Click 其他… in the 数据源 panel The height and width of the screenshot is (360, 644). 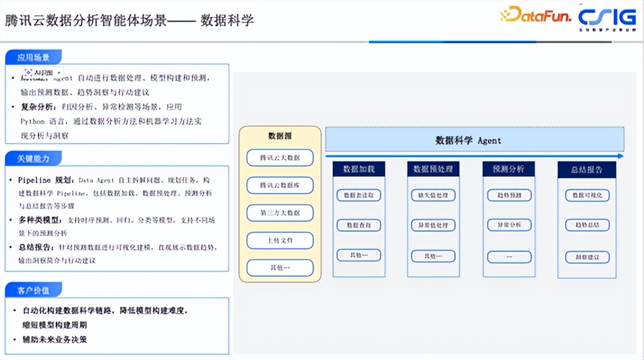(x=280, y=267)
